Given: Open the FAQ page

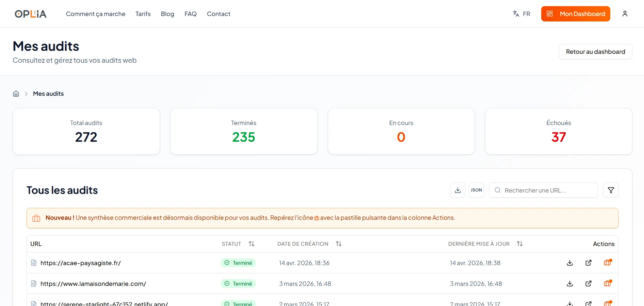Looking at the screenshot, I should 191,14.
